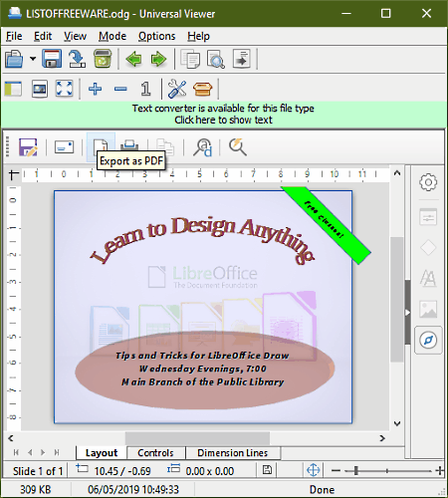Open sidebar settings gear icon
The height and width of the screenshot is (498, 448).
[428, 182]
